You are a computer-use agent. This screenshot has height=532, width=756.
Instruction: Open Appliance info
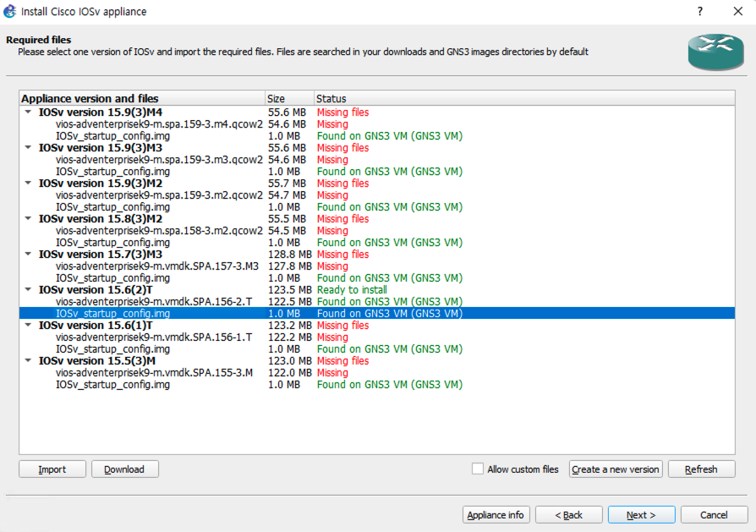pos(496,514)
